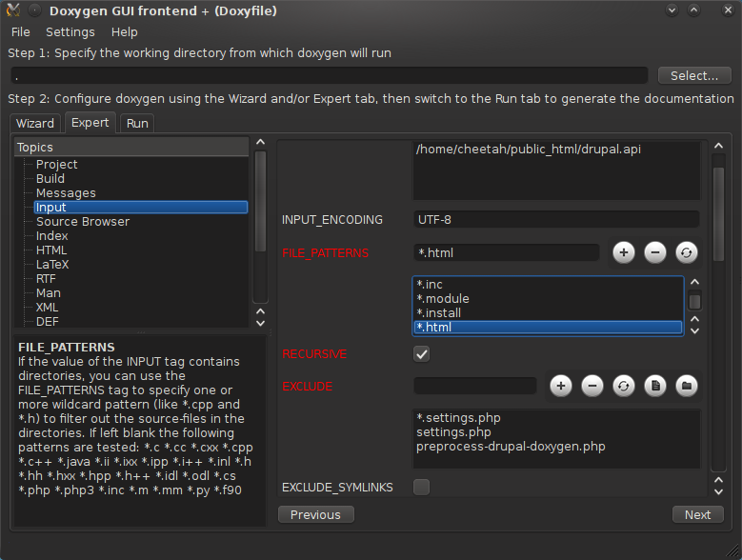742x560 pixels.
Task: Click the Select... working directory button
Action: [694, 75]
